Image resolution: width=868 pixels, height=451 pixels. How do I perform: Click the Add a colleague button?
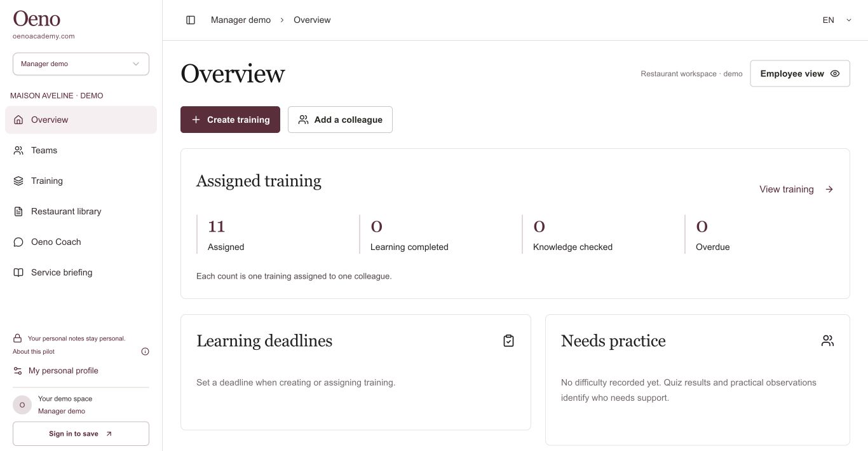[340, 120]
